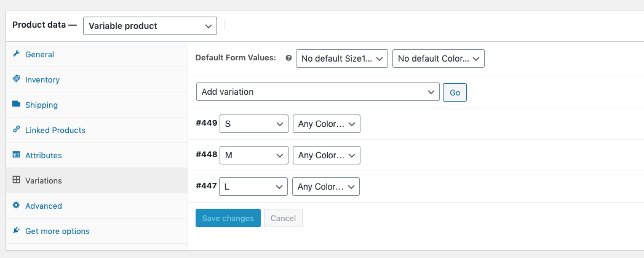644x258 pixels.
Task: Click the Save changes button
Action: (228, 218)
